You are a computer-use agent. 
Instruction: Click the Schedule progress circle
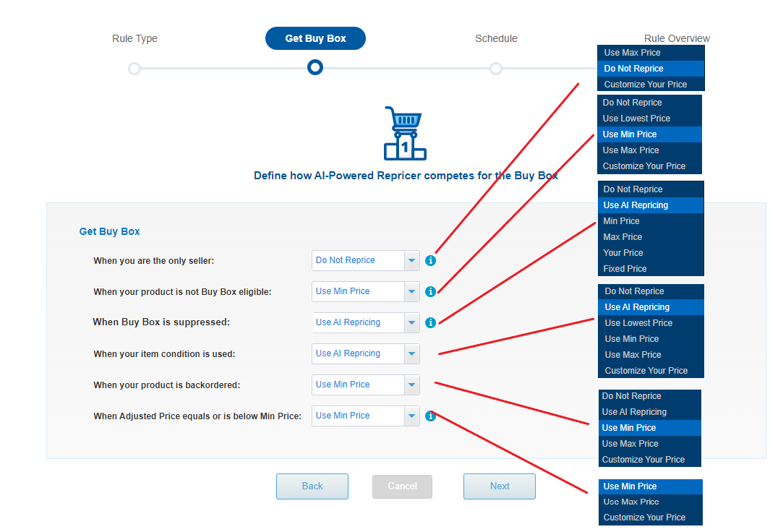tap(496, 68)
